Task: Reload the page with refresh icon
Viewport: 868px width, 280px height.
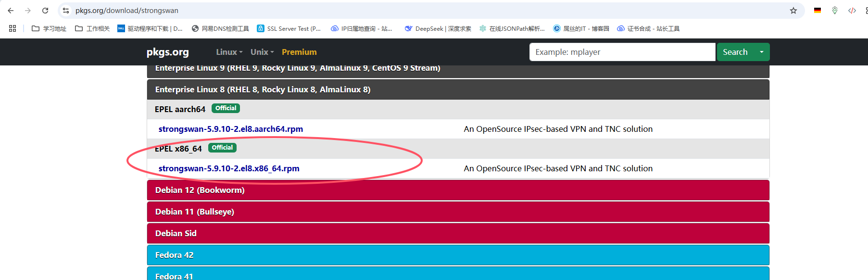Action: click(45, 11)
